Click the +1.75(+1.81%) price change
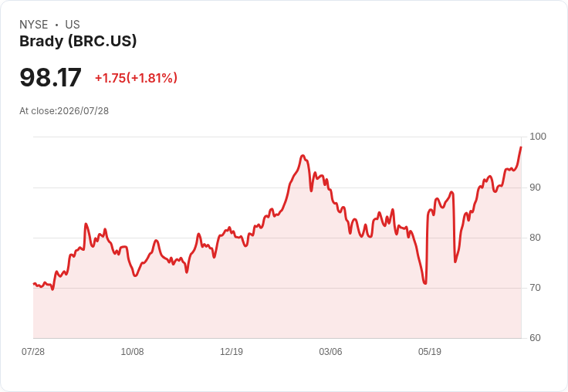 coord(136,78)
